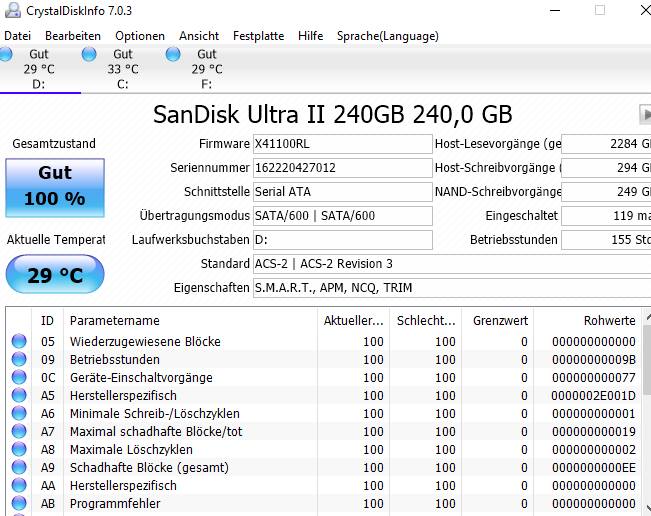Screen dimensions: 651x516
Task: Select Maximal schadhafte Blöcke/tot parameter text
Action: pos(156,432)
